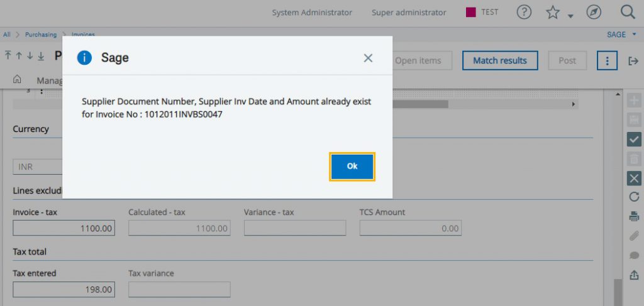Click the save disk icon in sidebar
The height and width of the screenshot is (306, 644).
pyautogui.click(x=634, y=120)
